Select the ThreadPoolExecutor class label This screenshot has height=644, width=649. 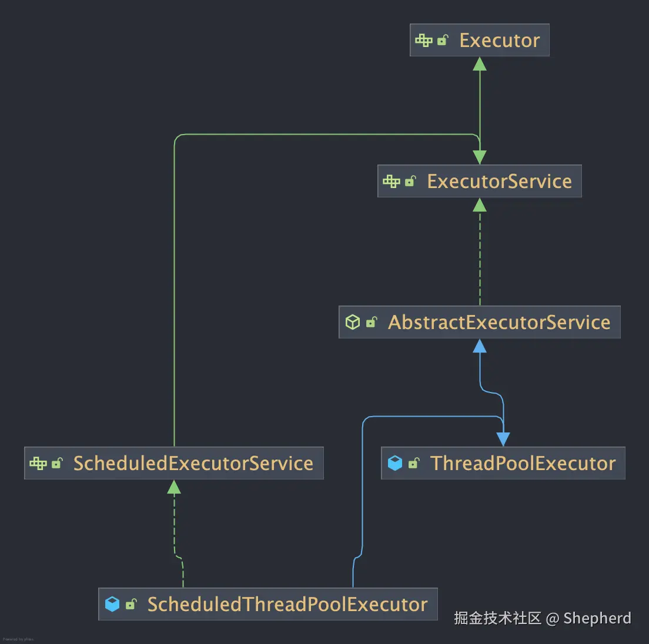pos(523,464)
